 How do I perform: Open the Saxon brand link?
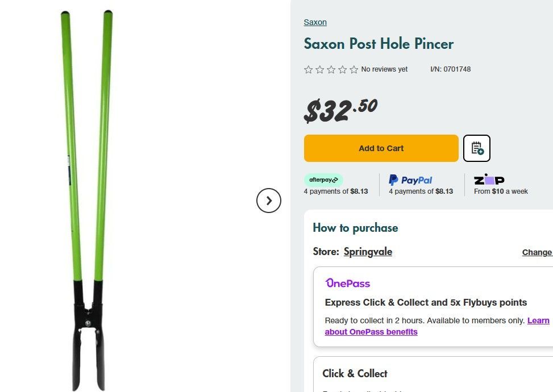click(315, 22)
